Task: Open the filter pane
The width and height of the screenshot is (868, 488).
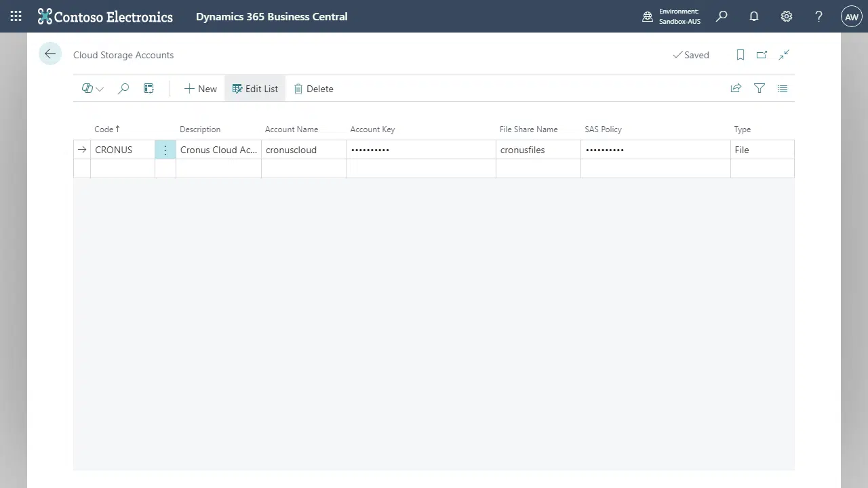Action: (x=759, y=88)
